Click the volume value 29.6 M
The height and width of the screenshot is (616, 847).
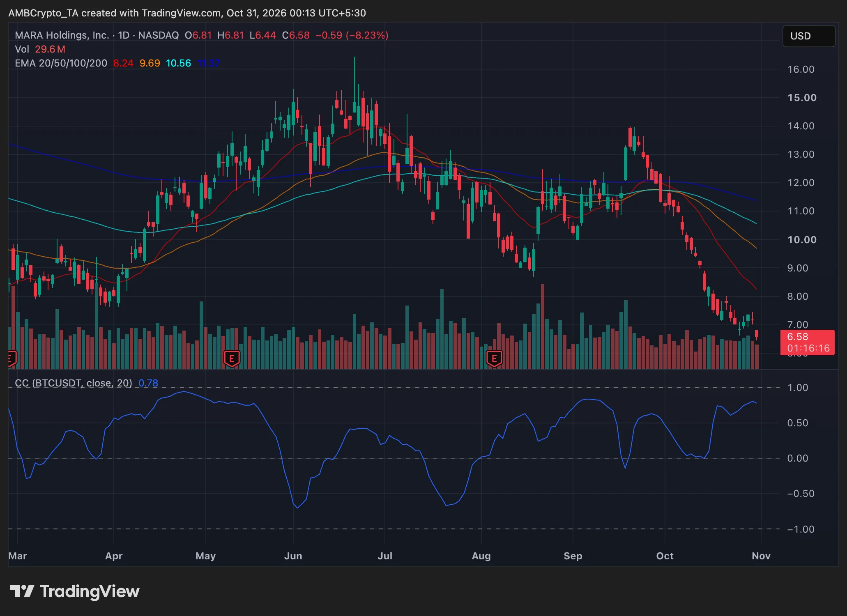[x=50, y=49]
